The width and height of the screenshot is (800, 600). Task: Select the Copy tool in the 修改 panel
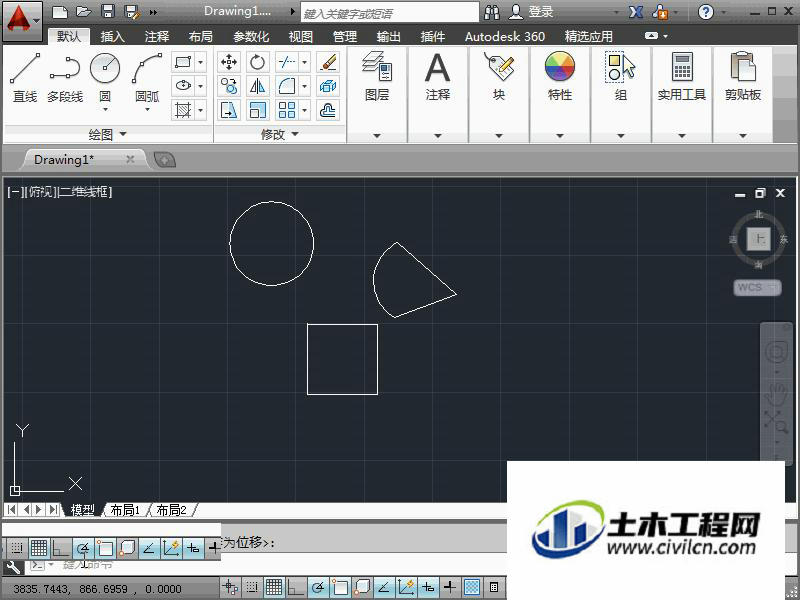229,86
